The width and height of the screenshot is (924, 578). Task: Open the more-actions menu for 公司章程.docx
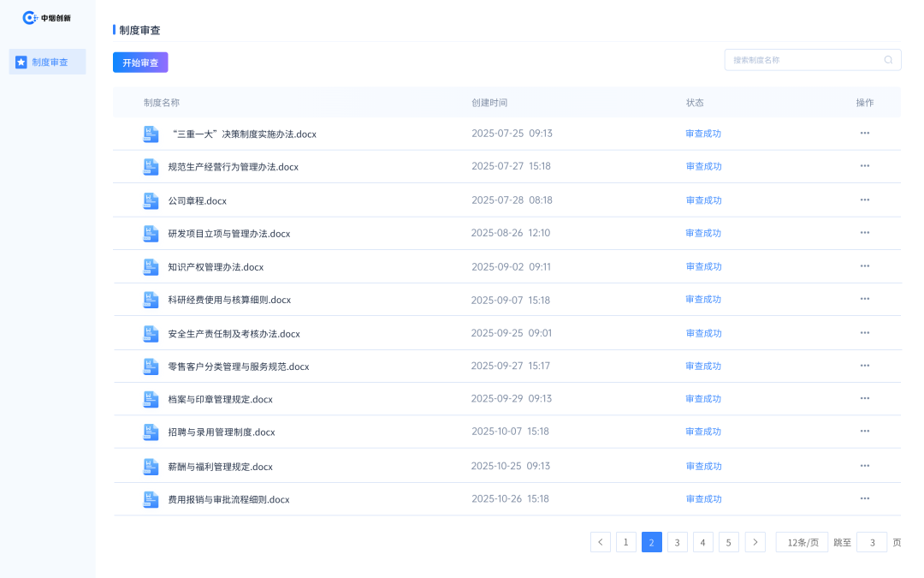pyautogui.click(x=864, y=200)
